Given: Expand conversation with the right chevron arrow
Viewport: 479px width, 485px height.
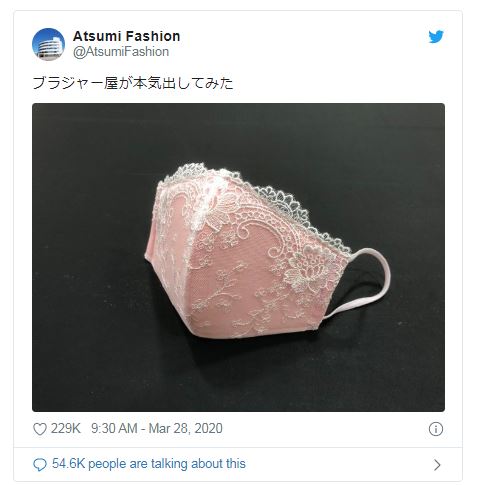Looking at the screenshot, I should click(x=437, y=465).
